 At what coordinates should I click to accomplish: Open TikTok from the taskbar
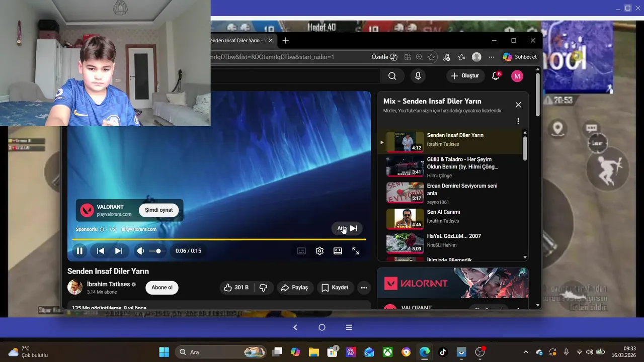pos(443,352)
